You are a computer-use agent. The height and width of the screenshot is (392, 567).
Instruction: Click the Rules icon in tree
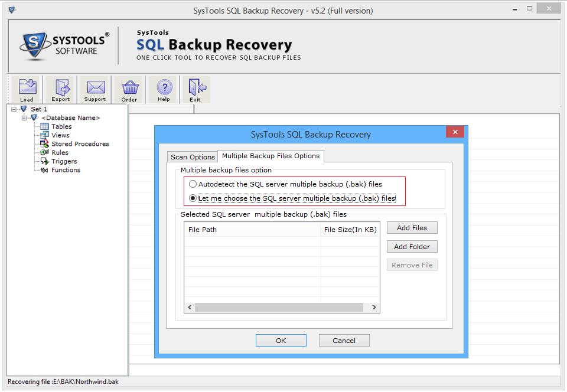coord(44,152)
